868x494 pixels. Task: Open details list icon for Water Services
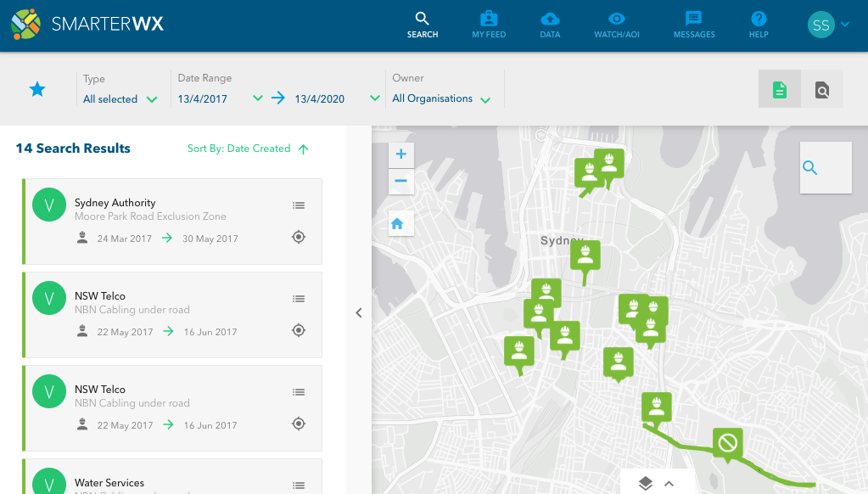point(299,486)
